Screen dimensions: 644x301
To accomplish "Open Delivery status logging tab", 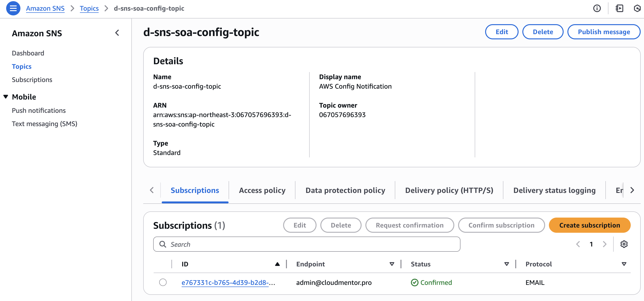I will [x=554, y=190].
